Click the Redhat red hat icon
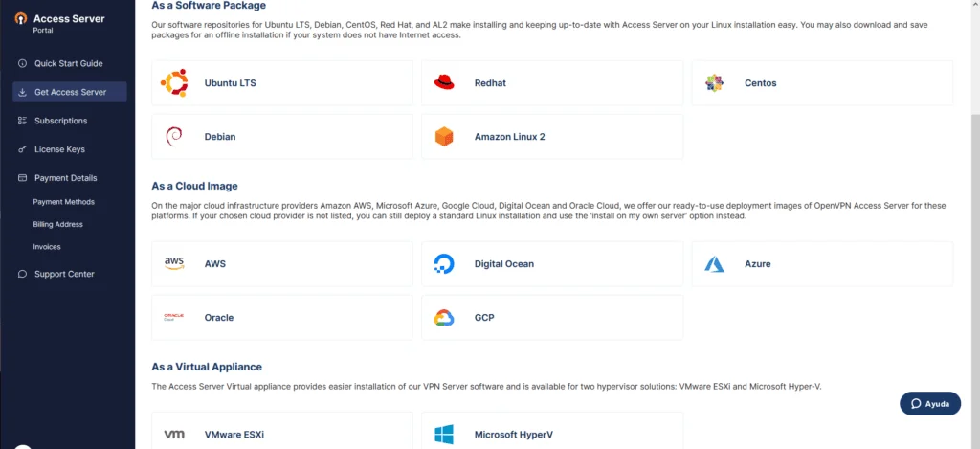The width and height of the screenshot is (980, 449). (x=444, y=82)
